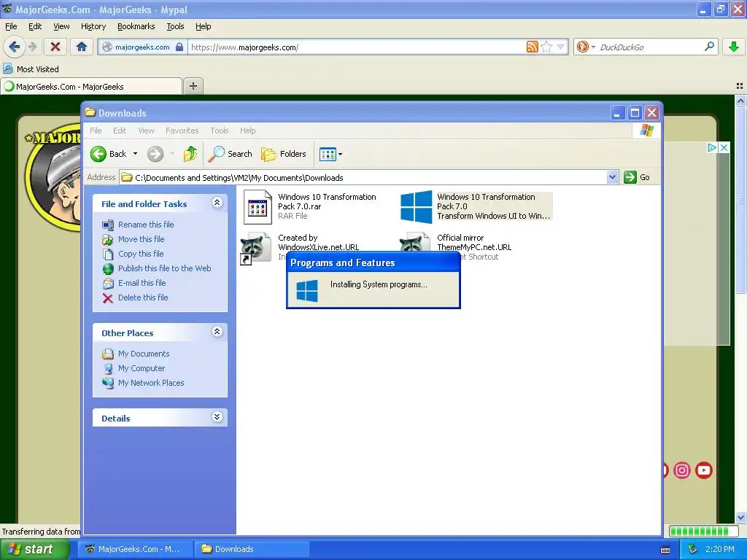Bookmark page with star icon
The height and width of the screenshot is (560, 747).
click(x=546, y=47)
